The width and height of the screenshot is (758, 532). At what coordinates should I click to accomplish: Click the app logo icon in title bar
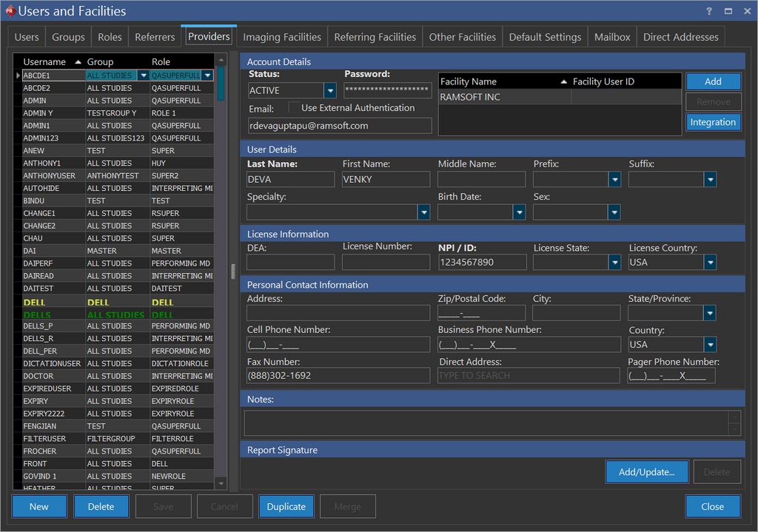coord(10,11)
